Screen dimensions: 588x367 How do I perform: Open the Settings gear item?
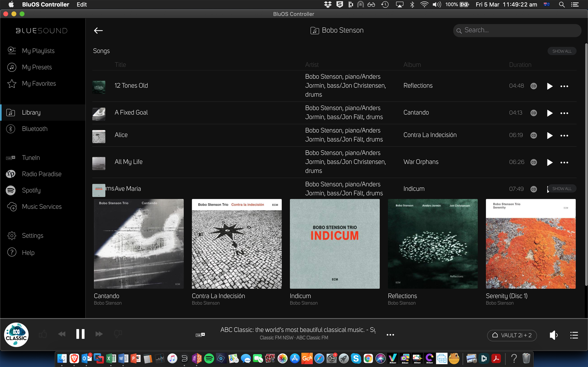[x=32, y=235]
